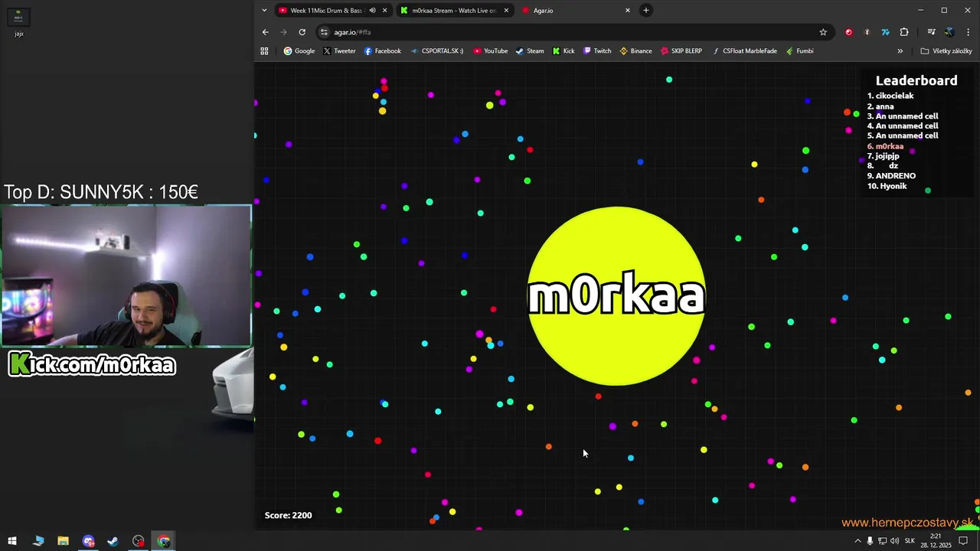Open the apps grid in bookmarks bar
Viewport: 980px width, 551px height.
point(264,51)
